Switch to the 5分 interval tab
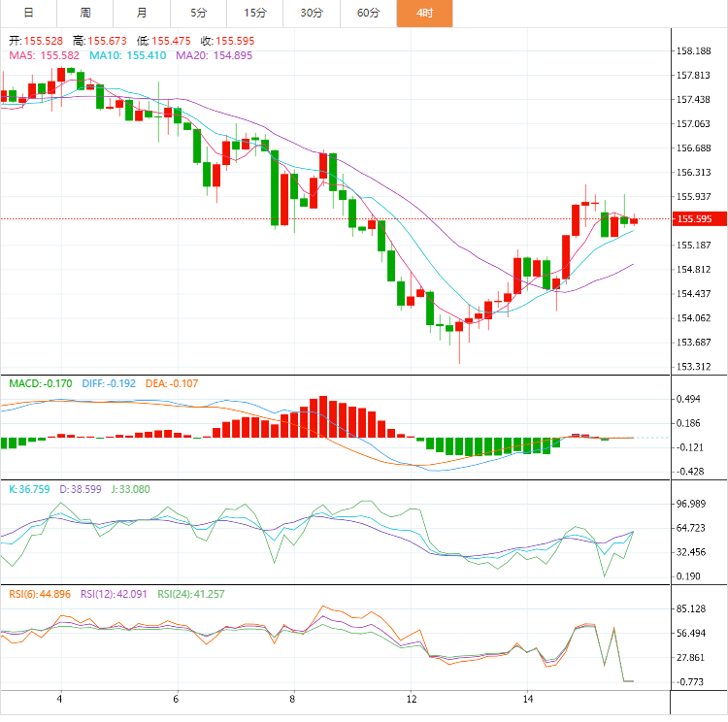Viewport: 728px width, 722px height. tap(198, 13)
